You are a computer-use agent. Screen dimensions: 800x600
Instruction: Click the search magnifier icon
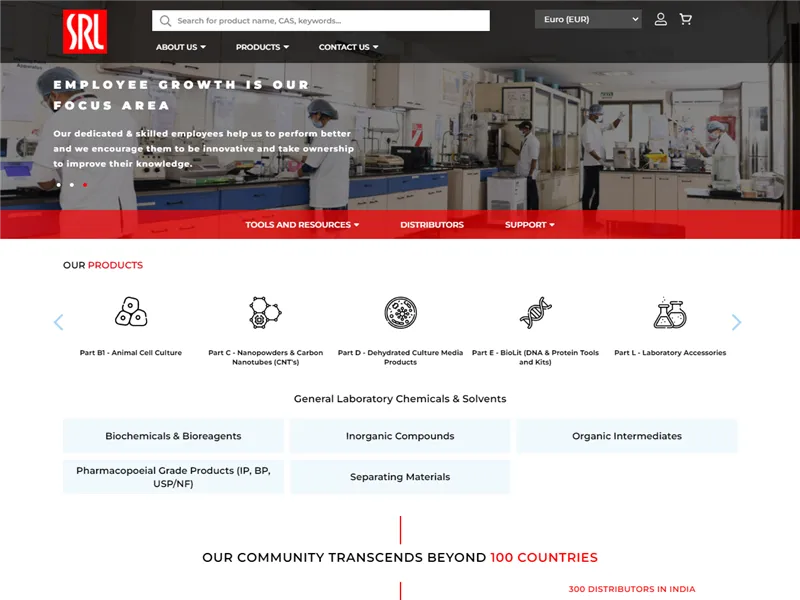[165, 20]
